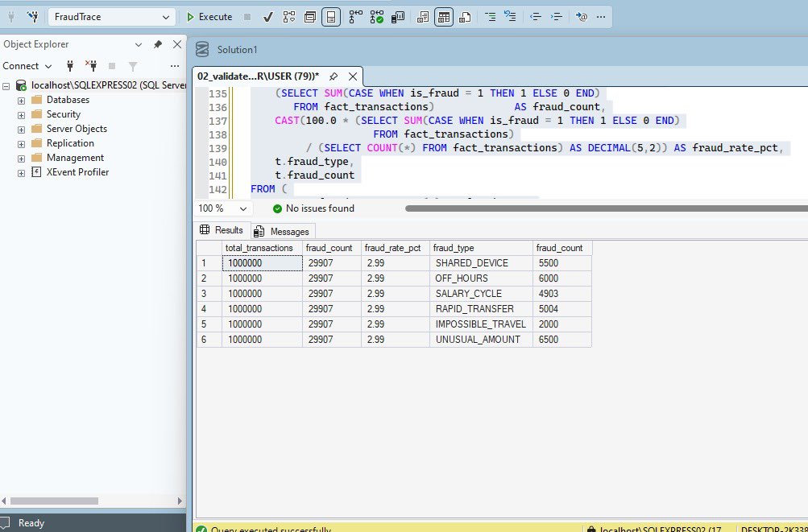The image size is (808, 532).
Task: Click the No issues found indicator
Action: pyautogui.click(x=313, y=208)
